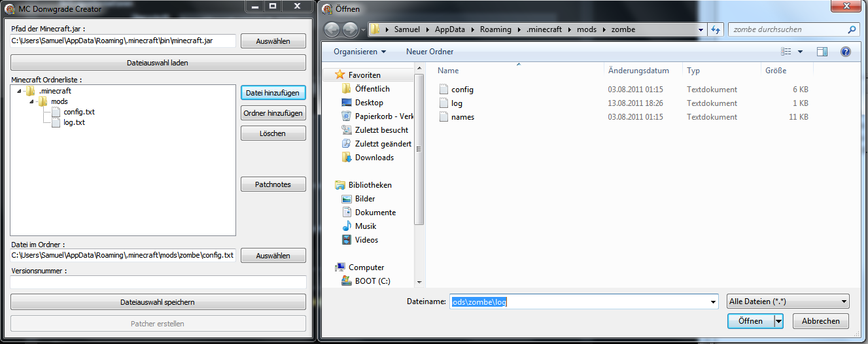
Task: Click the help question mark icon
Action: 845,52
